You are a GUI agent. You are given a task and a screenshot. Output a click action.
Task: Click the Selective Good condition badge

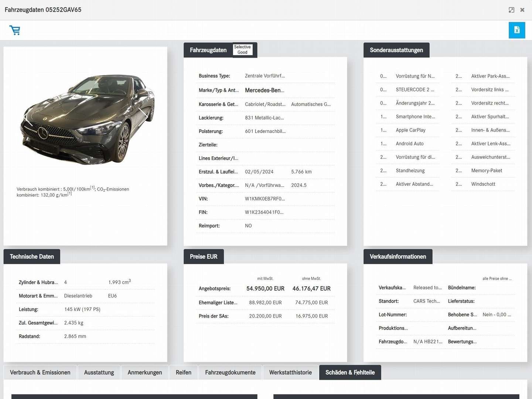pyautogui.click(x=242, y=50)
